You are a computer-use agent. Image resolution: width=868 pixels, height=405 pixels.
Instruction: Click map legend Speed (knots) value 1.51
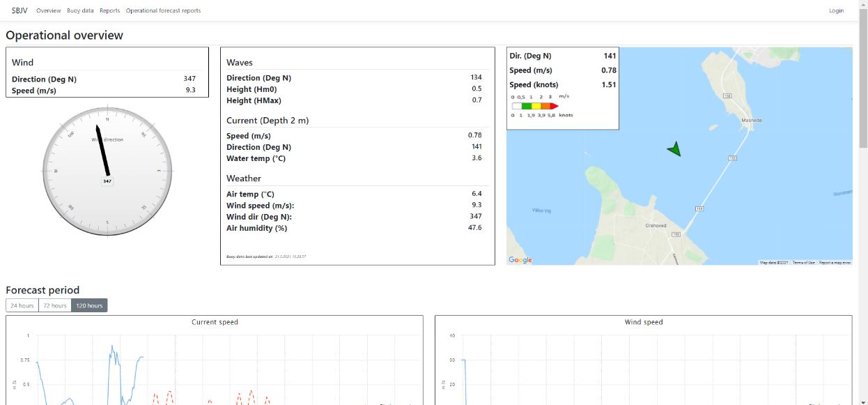coord(609,84)
